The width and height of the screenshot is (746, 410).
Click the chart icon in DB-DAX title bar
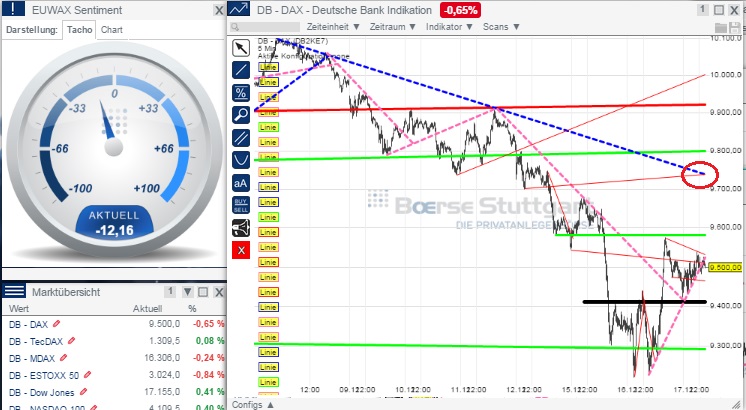239,9
